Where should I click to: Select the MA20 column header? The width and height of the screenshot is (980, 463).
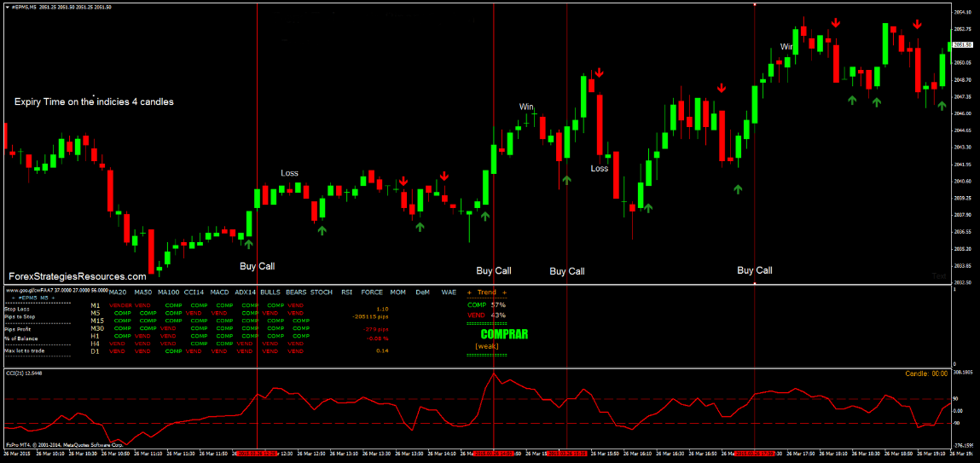[x=118, y=292]
